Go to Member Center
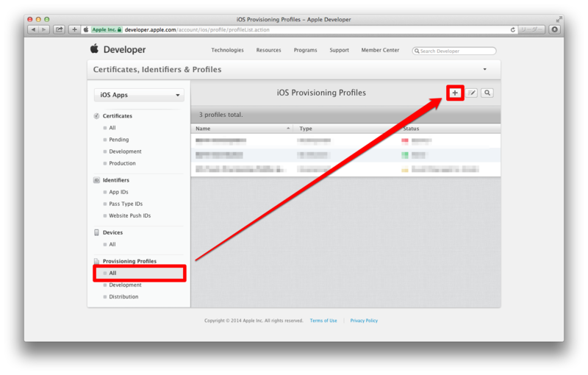The height and width of the screenshot is (375, 588). pos(380,50)
